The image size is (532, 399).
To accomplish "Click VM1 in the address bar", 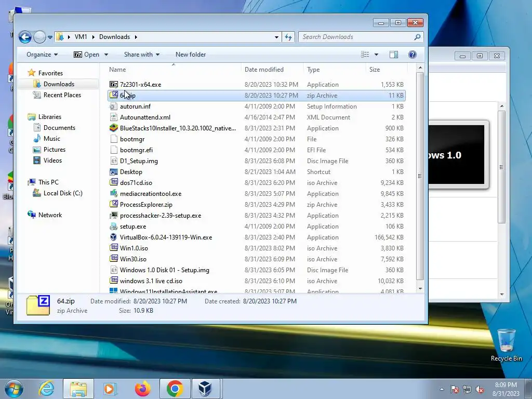I will 81,37.
